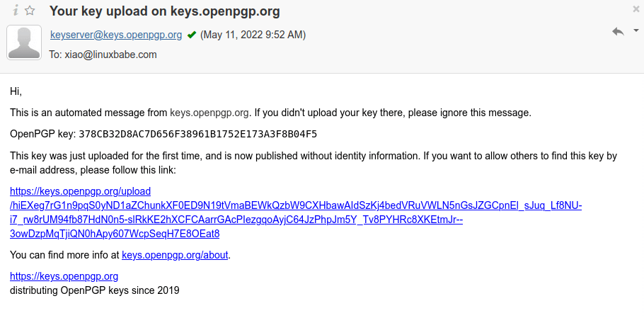Image resolution: width=644 pixels, height=318 pixels.
Task: Click the keyserver@keys.openpgp.org sender address
Action: [116, 35]
